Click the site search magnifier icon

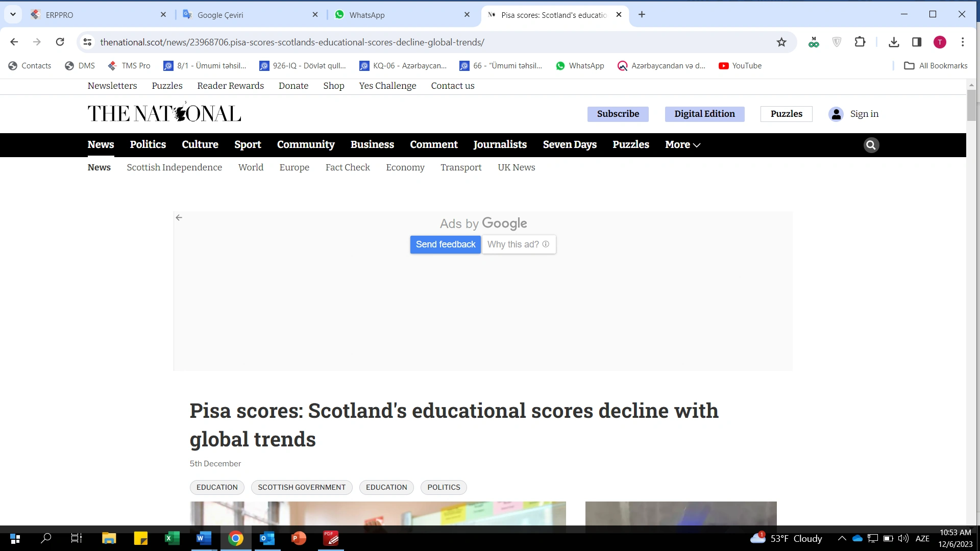pyautogui.click(x=871, y=145)
